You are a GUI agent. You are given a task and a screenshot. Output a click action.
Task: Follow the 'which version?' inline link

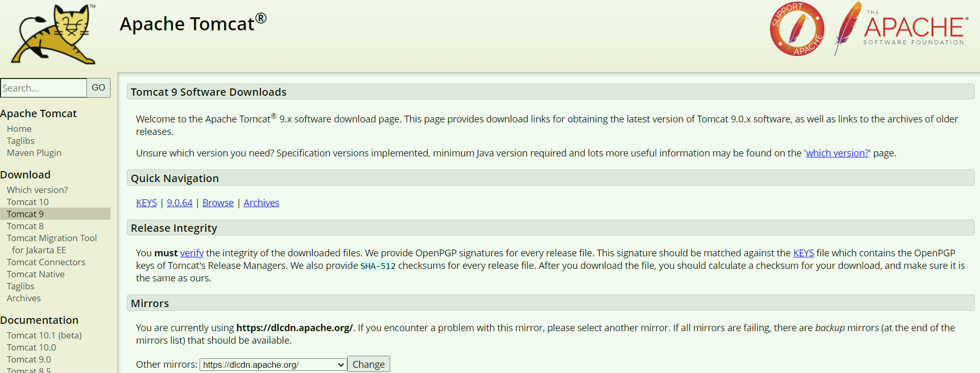coord(837,153)
